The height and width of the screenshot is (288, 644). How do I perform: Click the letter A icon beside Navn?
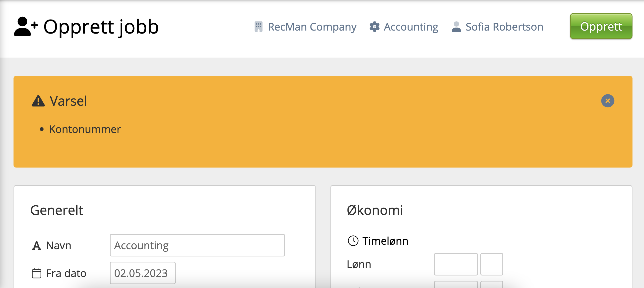click(37, 245)
